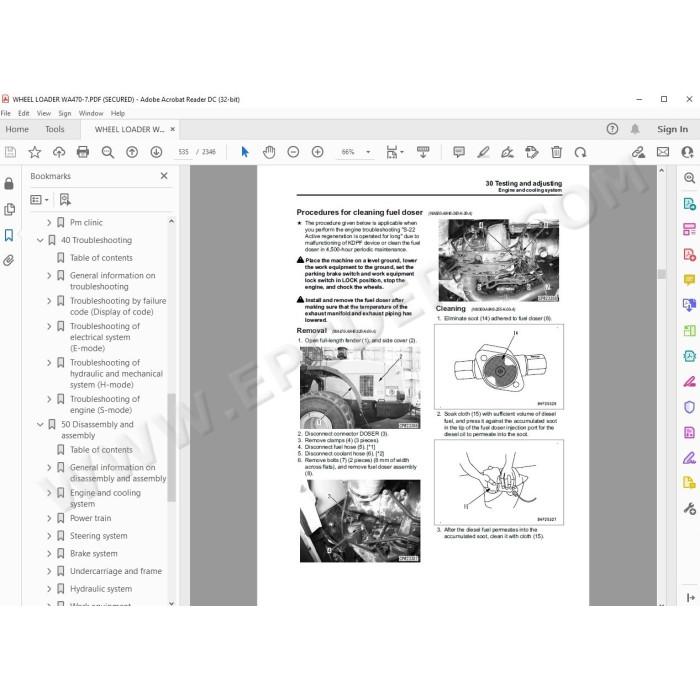Expand the Power train bookmark
The image size is (700, 700).
(49, 518)
